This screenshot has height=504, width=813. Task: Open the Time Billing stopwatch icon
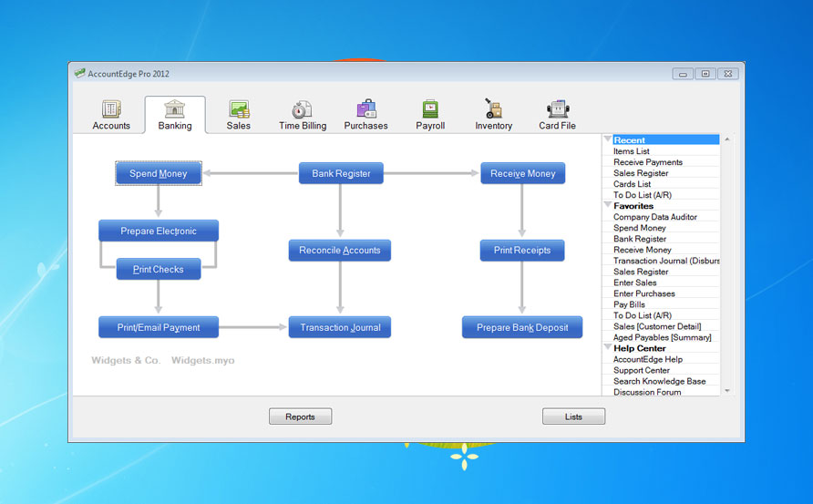coord(302,109)
